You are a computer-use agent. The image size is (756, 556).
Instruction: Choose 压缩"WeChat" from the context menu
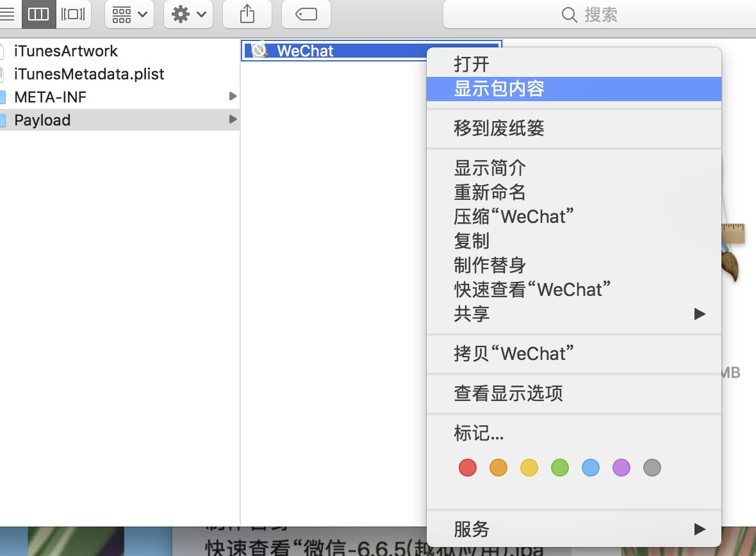point(574,217)
